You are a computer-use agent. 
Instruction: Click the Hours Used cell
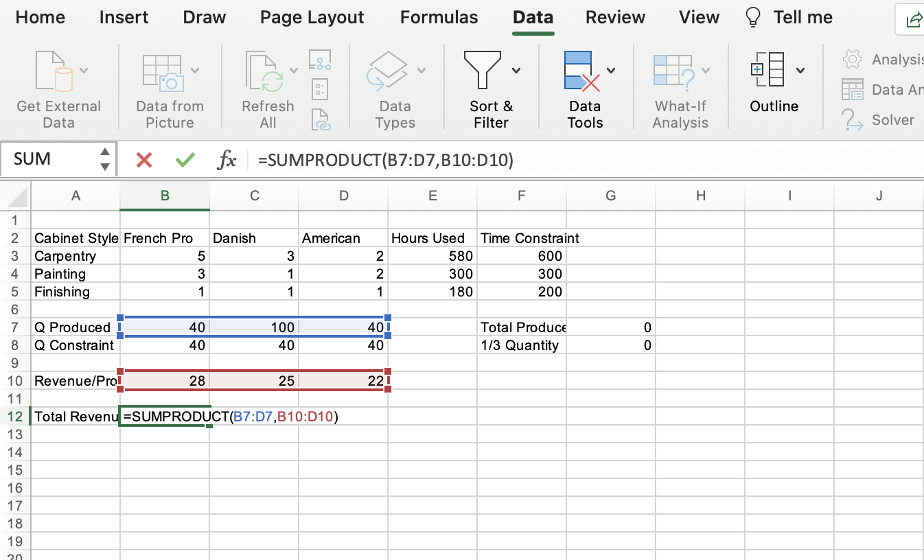(432, 238)
